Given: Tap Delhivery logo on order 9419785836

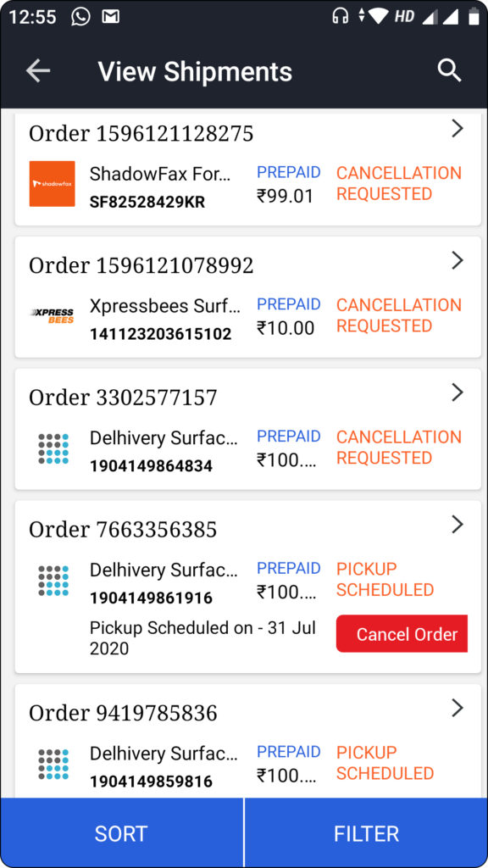Looking at the screenshot, I should click(53, 764).
